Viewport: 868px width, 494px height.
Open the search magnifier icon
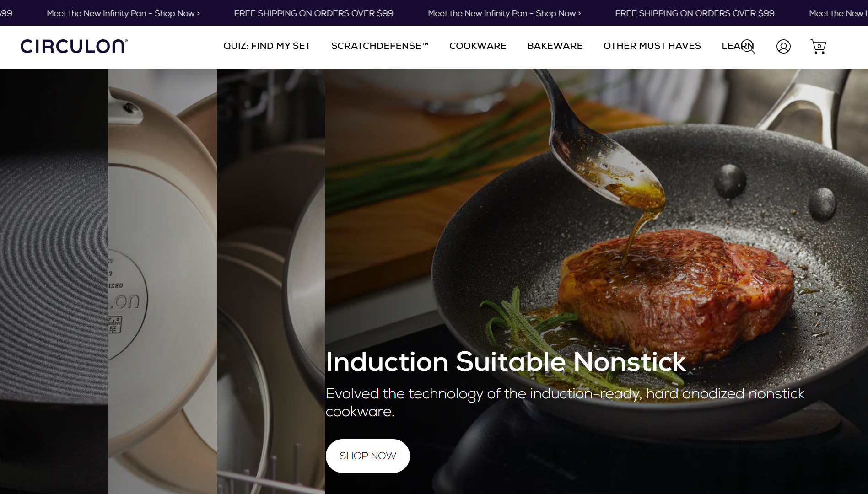749,47
